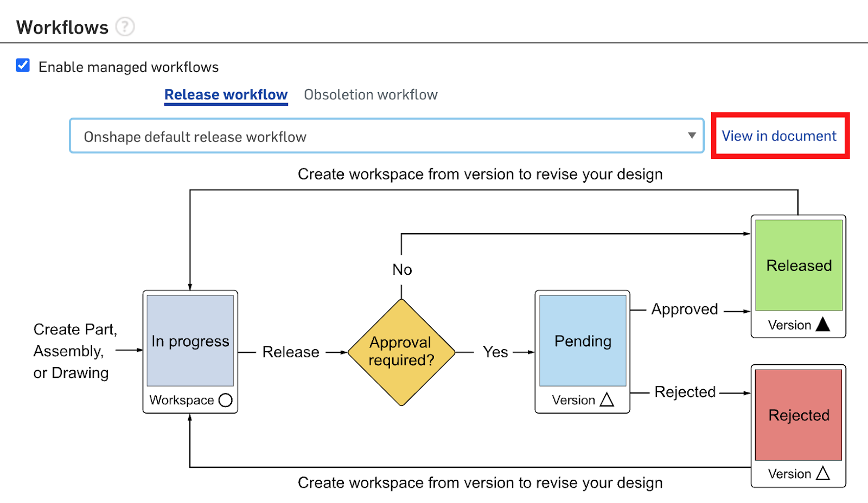Click the No branch label above the diamond
The image size is (868, 503).
click(x=402, y=269)
